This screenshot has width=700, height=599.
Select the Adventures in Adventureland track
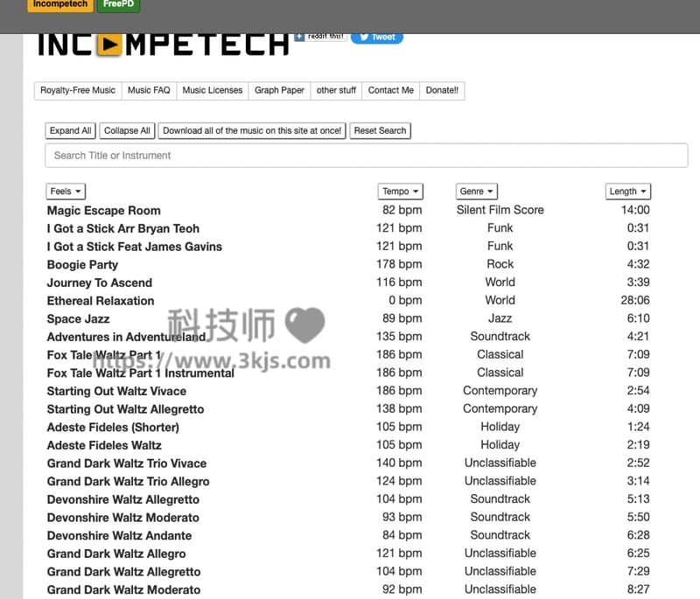click(x=126, y=338)
